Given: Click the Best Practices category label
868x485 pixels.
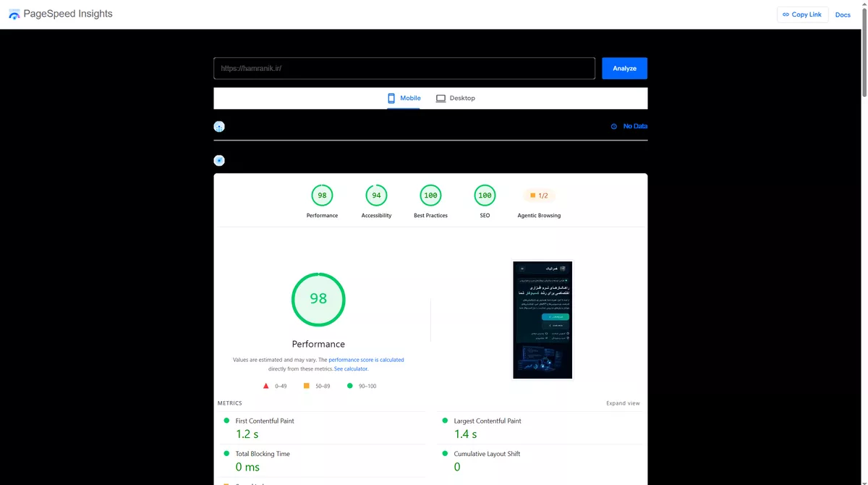Looking at the screenshot, I should click(430, 216).
